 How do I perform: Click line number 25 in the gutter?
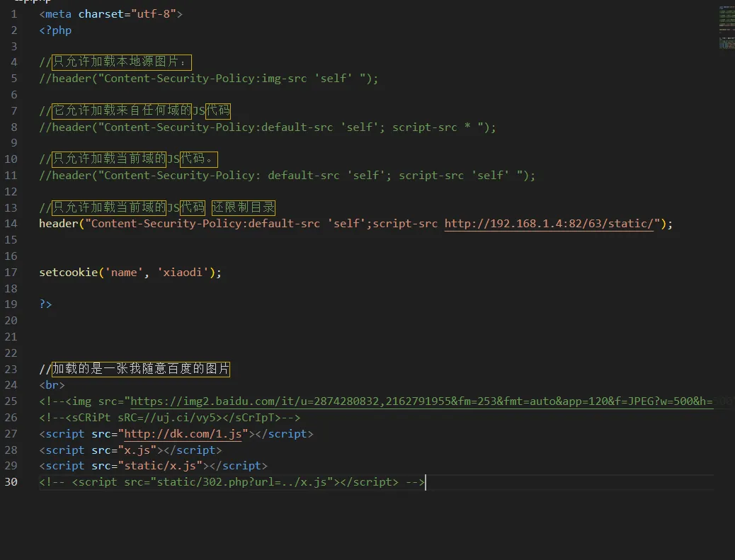[11, 401]
